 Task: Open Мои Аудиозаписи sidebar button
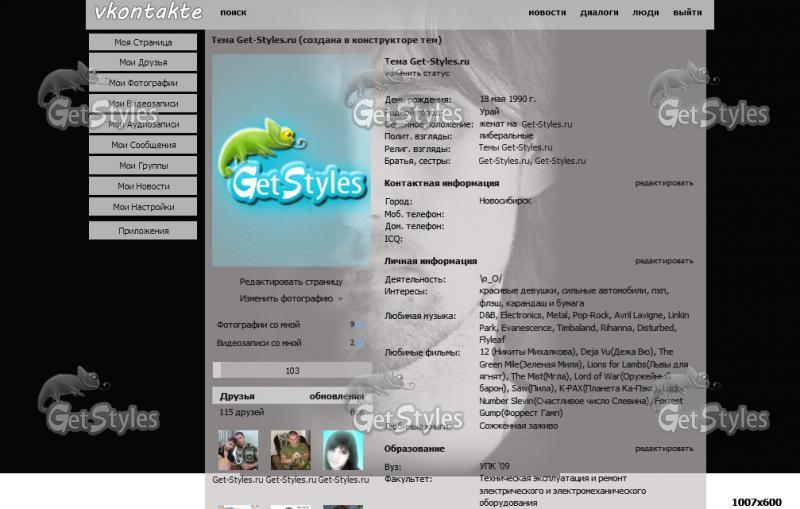coord(143,124)
